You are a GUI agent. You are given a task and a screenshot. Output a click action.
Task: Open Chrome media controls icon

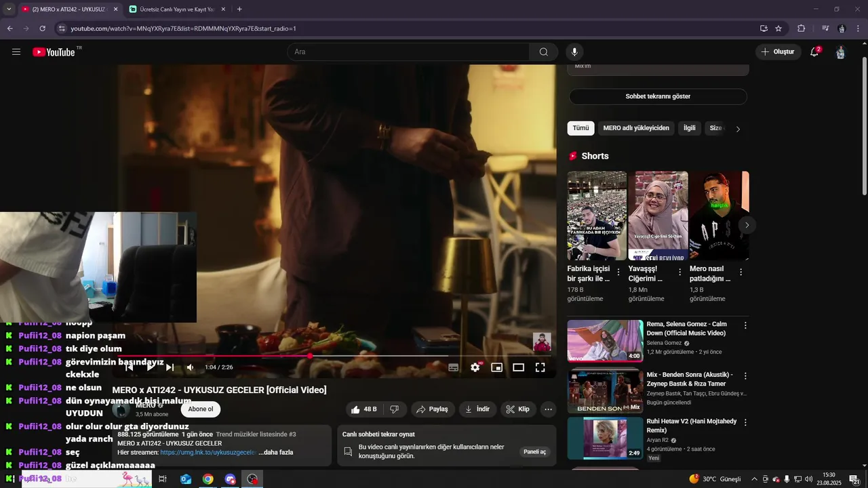click(x=825, y=28)
